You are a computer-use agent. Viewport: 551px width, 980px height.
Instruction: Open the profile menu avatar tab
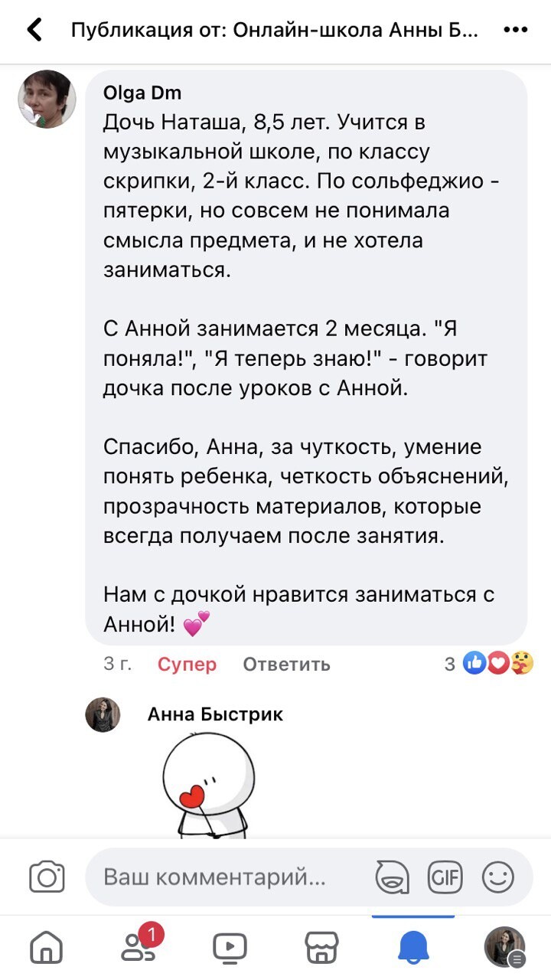tap(505, 948)
